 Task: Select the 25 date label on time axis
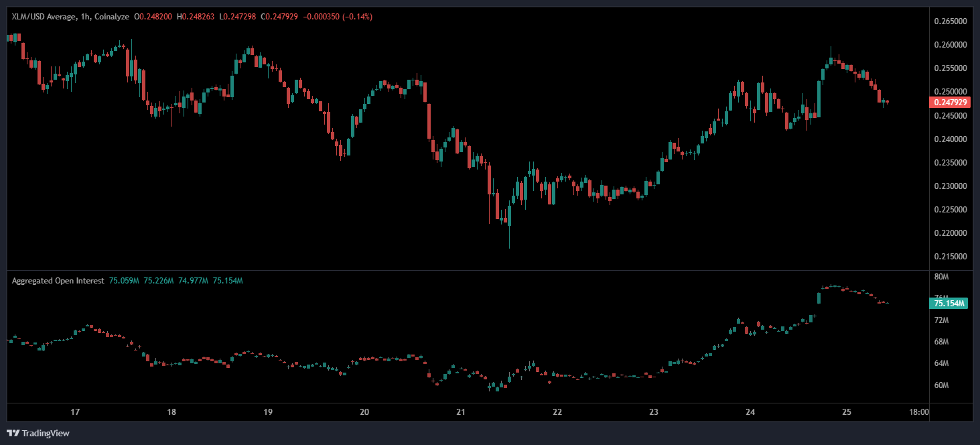pyautogui.click(x=847, y=412)
